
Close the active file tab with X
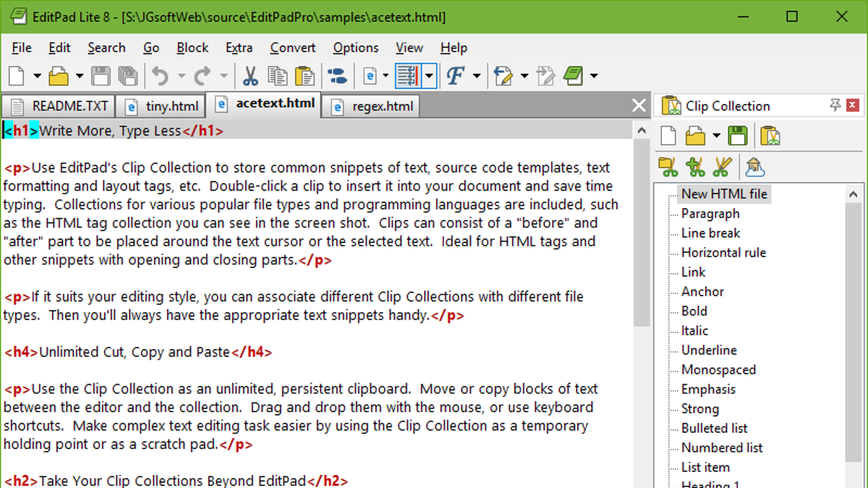click(639, 106)
